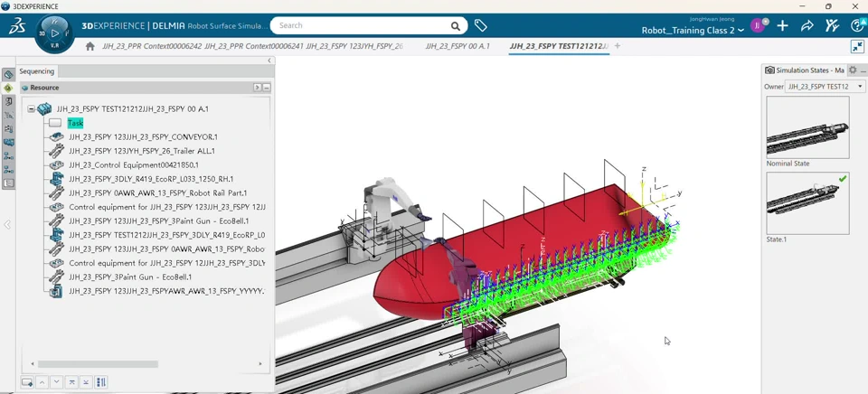Select the State.1 thumbnail
Screen dimensions: 868x394
tap(807, 202)
